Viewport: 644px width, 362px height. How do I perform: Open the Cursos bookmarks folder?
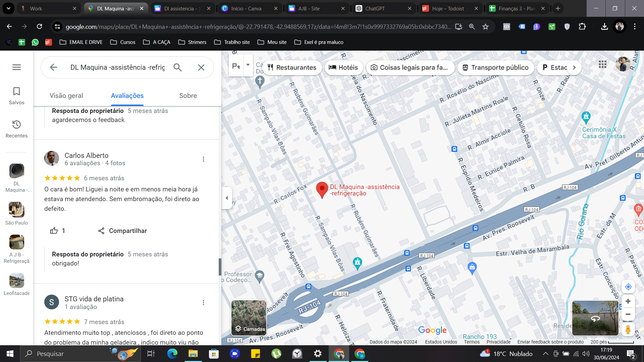click(123, 42)
